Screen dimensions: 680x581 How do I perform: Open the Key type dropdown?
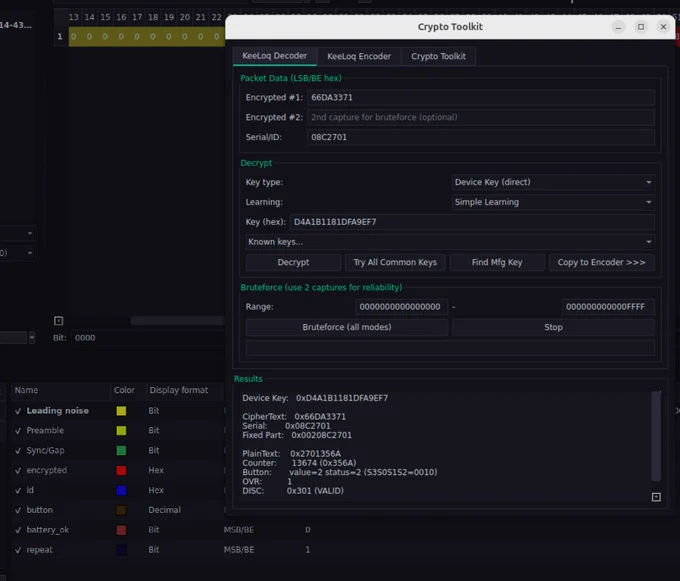click(x=553, y=182)
